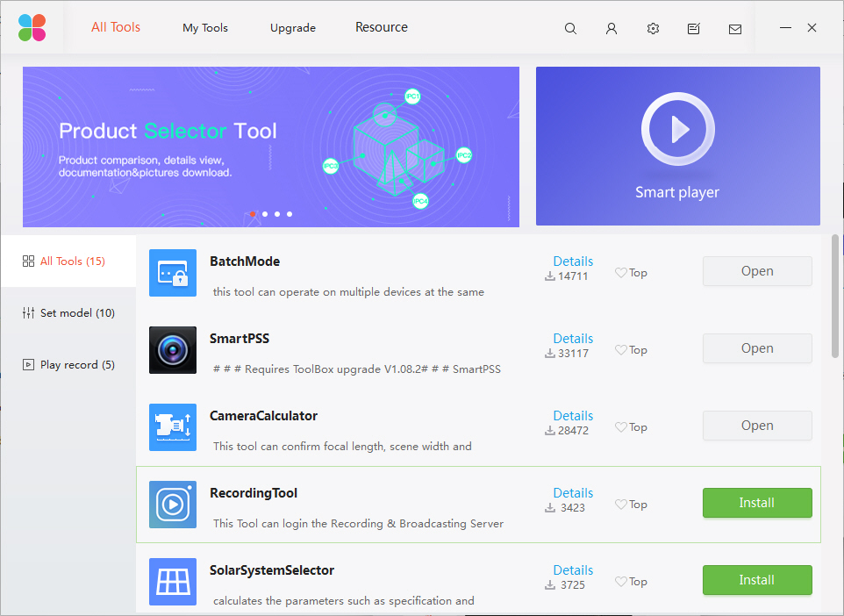Click the BatchMode tool icon
Viewport: 844px width, 616px height.
[x=173, y=273]
